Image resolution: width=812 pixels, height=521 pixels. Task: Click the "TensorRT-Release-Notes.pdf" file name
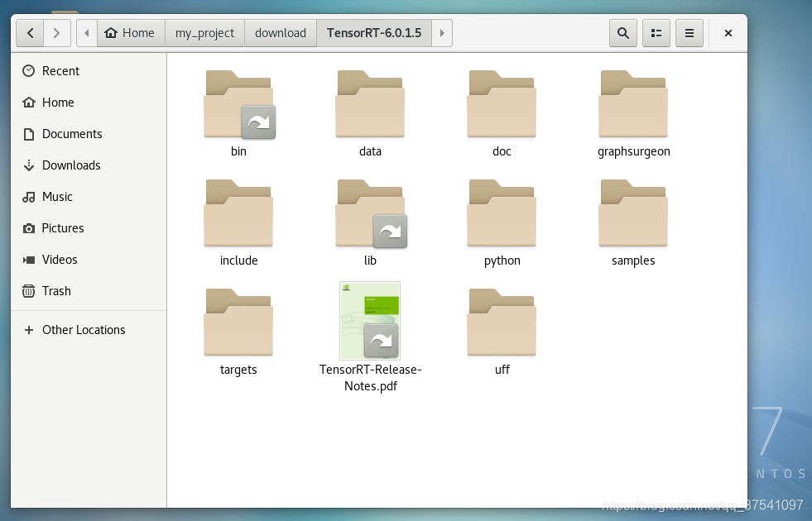click(x=370, y=378)
